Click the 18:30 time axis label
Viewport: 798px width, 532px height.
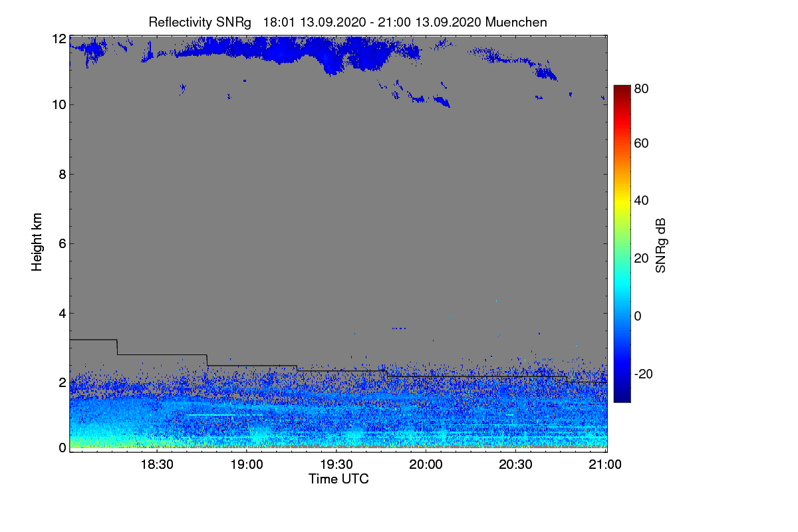point(158,464)
